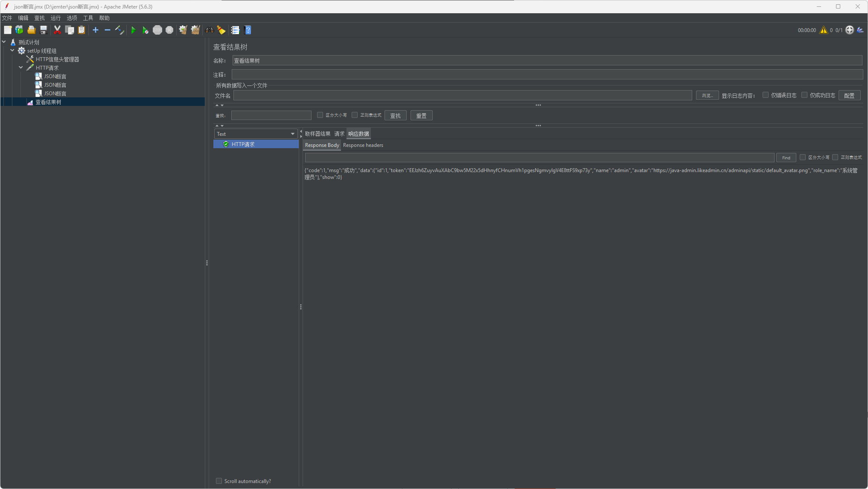The width and height of the screenshot is (868, 489).
Task: Collapse all nodes with minus icon
Action: pos(108,30)
